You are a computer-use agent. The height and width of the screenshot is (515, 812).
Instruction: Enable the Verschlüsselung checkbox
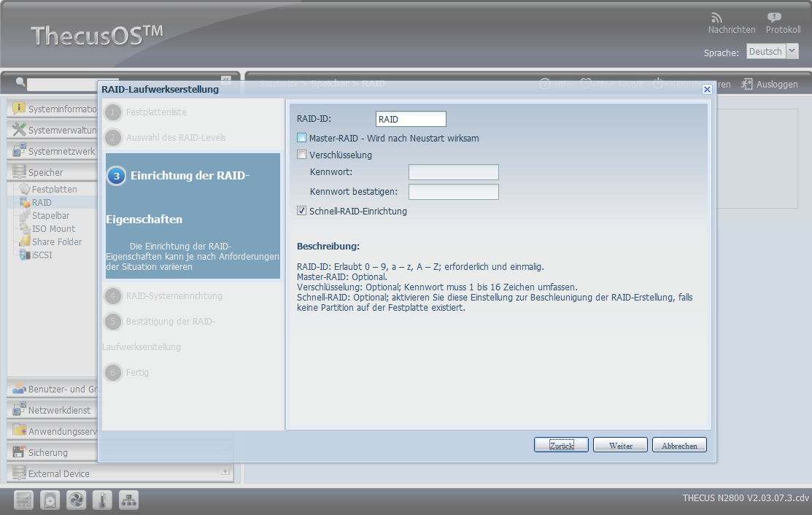coord(301,154)
